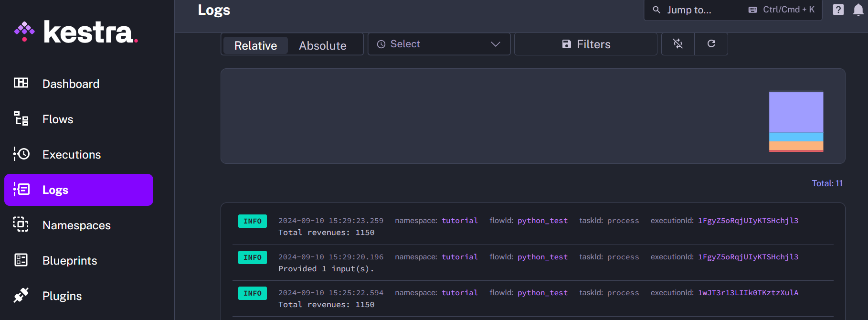The width and height of the screenshot is (868, 320).
Task: Expand the Select dropdown chevron
Action: (496, 44)
